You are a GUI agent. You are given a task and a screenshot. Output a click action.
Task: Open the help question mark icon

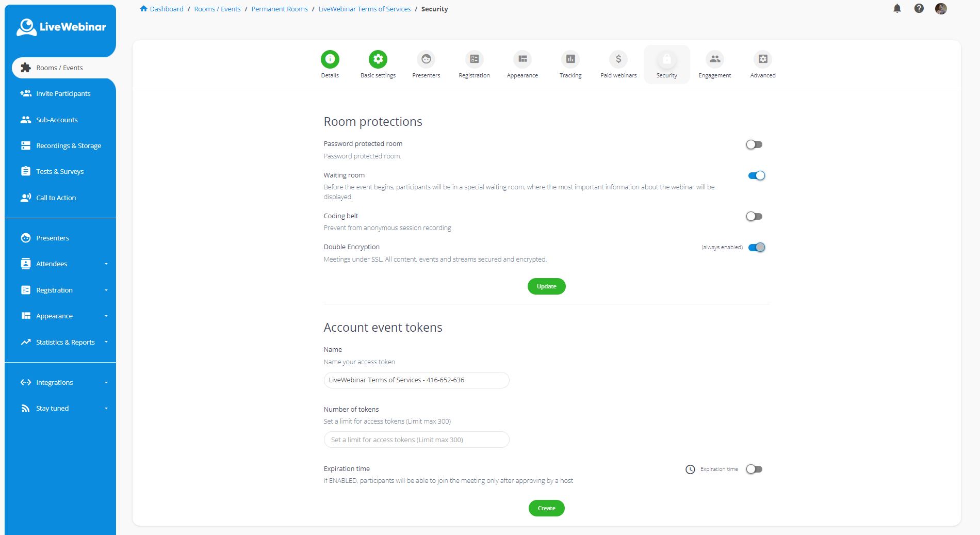[x=919, y=9]
